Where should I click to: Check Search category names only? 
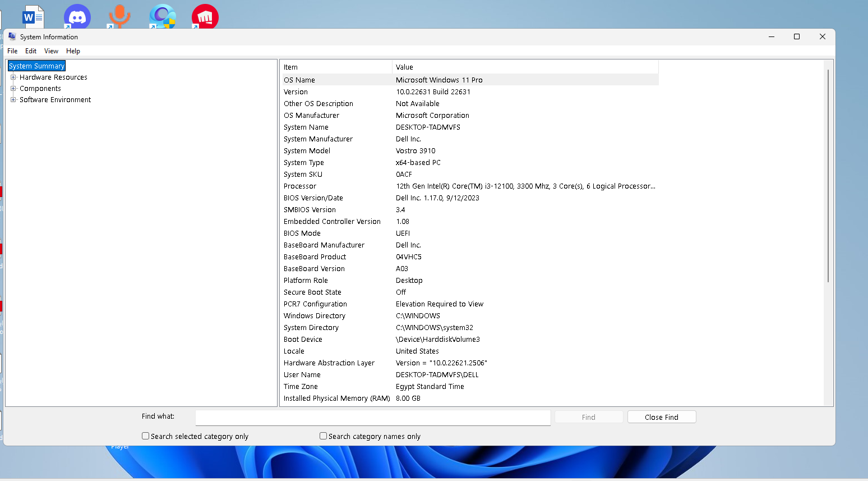[323, 436]
